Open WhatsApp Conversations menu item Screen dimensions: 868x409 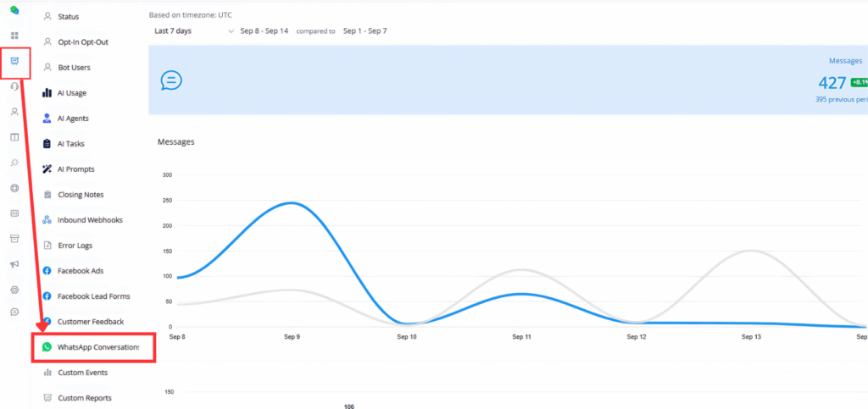tap(97, 347)
